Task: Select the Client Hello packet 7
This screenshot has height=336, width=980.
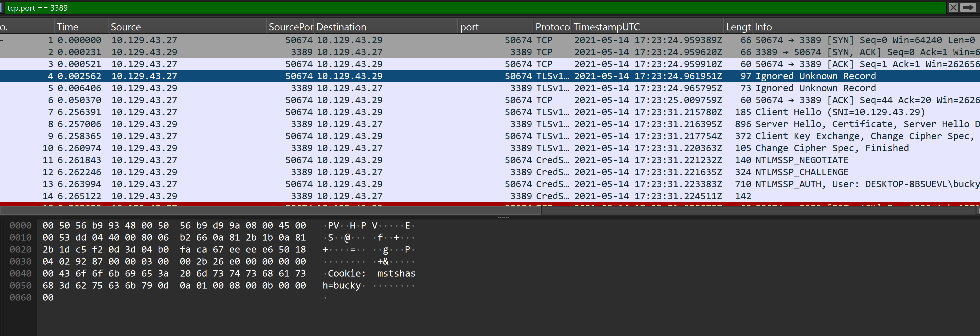Action: [490, 112]
